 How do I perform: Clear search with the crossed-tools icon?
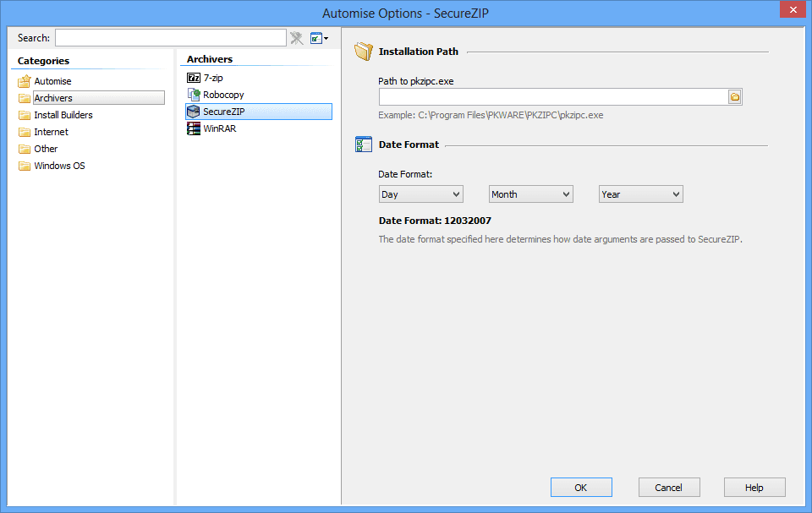pos(297,38)
